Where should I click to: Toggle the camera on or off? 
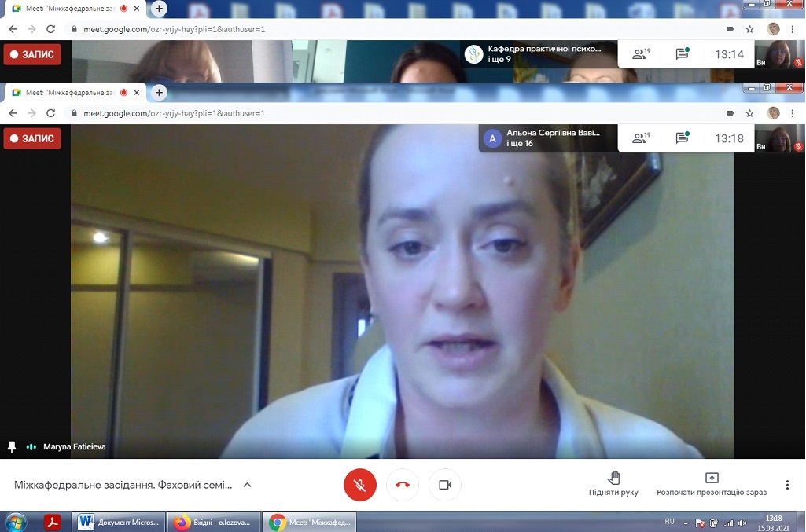pyautogui.click(x=444, y=485)
